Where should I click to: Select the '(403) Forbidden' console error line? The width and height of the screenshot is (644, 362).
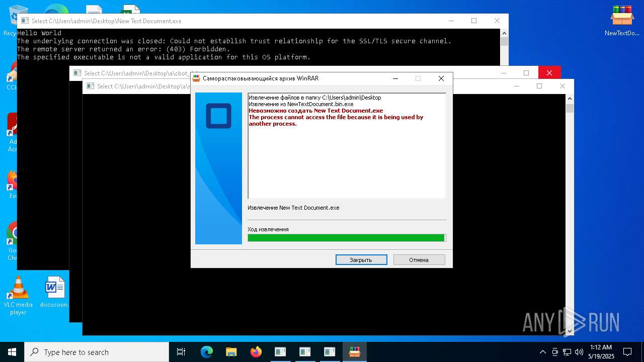pyautogui.click(x=123, y=49)
